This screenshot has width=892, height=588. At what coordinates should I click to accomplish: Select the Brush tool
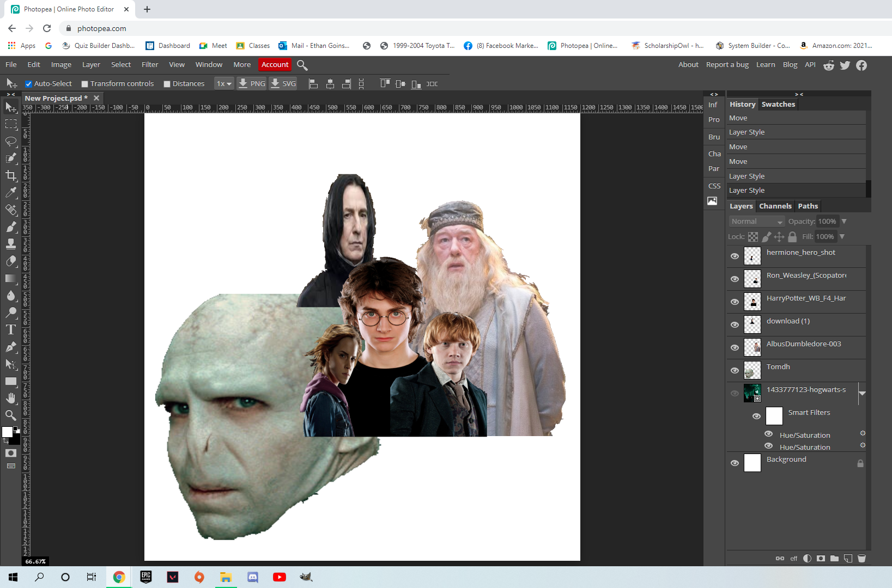11,226
